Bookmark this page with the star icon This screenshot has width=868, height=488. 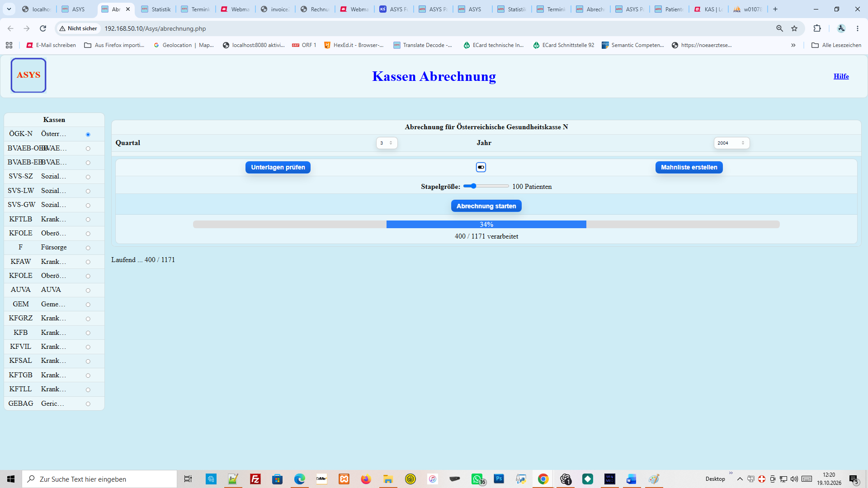(x=794, y=28)
